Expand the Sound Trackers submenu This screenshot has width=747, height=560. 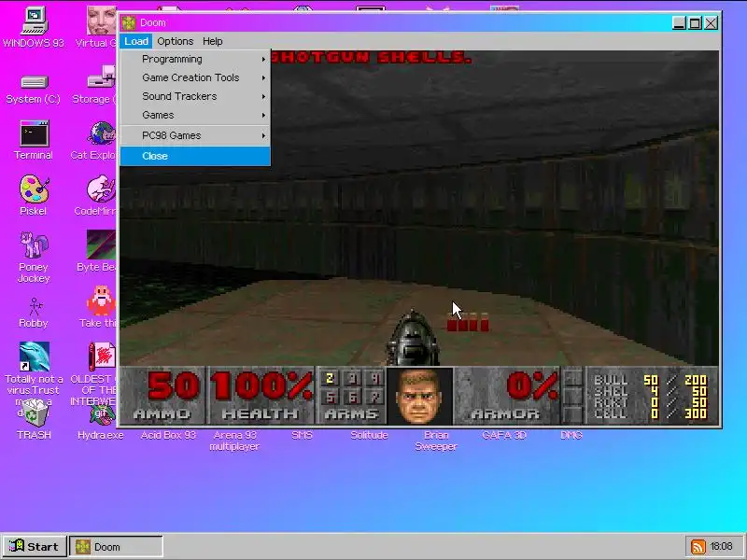coord(195,96)
